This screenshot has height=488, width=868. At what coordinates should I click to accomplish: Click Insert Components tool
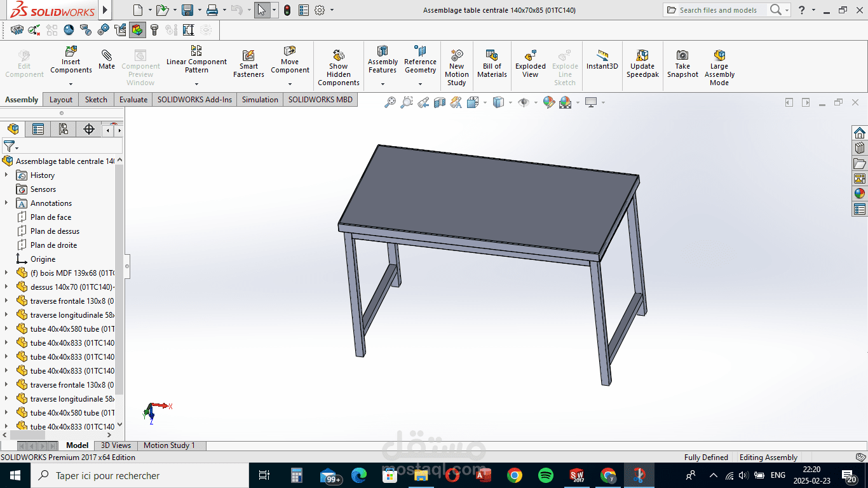coord(71,60)
